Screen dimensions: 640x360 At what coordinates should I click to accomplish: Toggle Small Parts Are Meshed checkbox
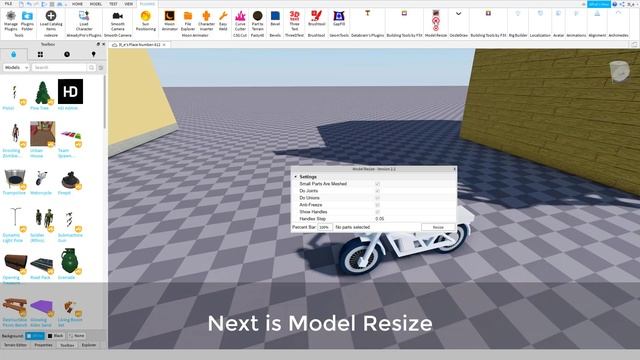[377, 184]
